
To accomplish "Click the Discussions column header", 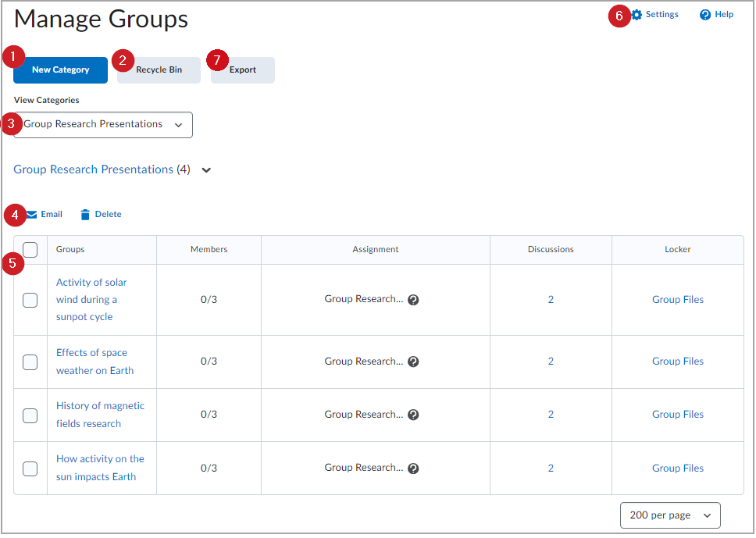I will [x=551, y=250].
